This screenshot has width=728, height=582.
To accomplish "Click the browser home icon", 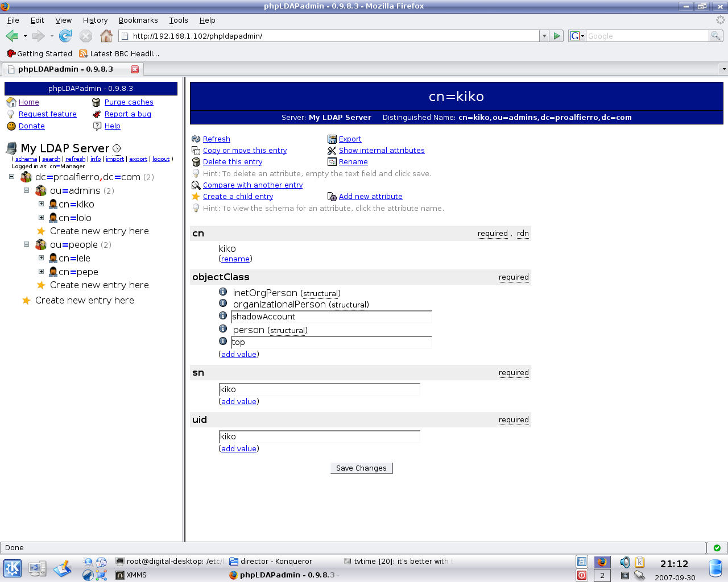I will pos(106,36).
